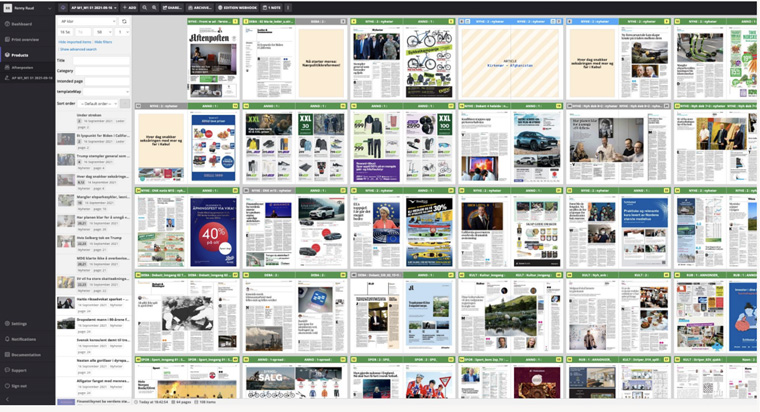Expand the Ronny Ruud user menu
Screen dimensions: 760x412
[28, 8]
